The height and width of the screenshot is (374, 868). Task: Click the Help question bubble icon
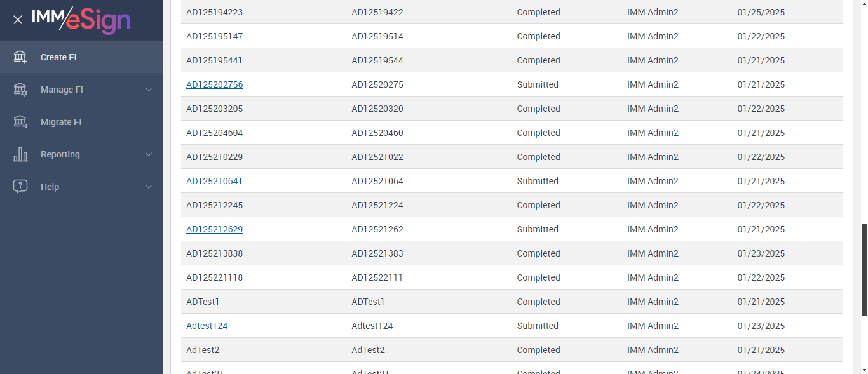tap(20, 187)
